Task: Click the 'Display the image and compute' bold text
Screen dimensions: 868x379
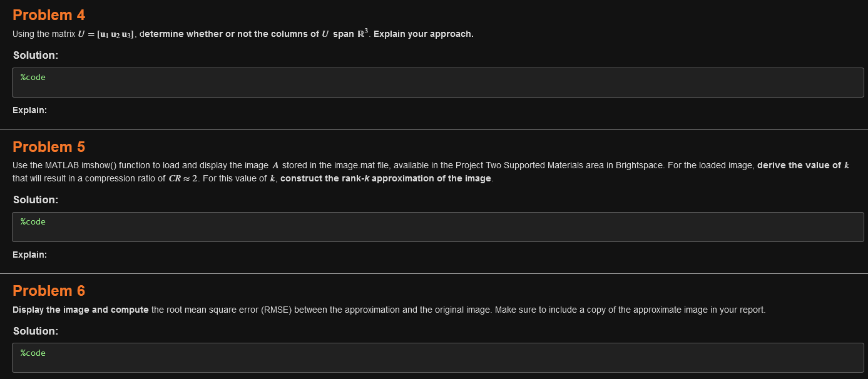Action: point(80,310)
